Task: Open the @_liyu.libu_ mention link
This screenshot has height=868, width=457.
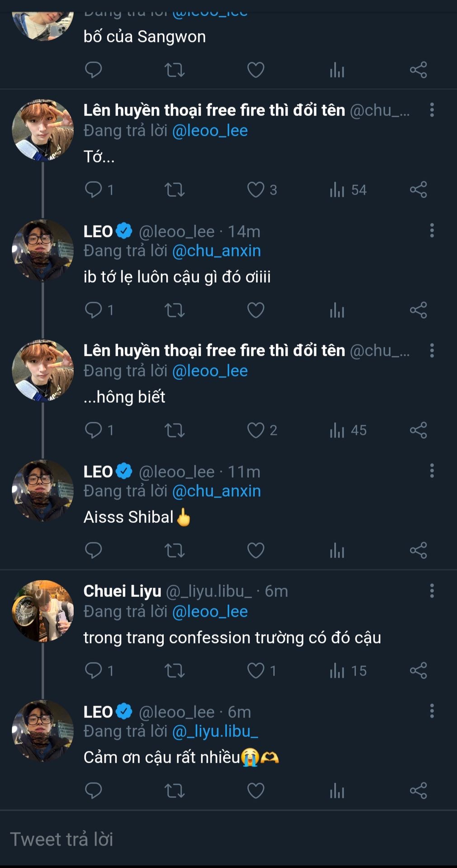Action: tap(215, 731)
